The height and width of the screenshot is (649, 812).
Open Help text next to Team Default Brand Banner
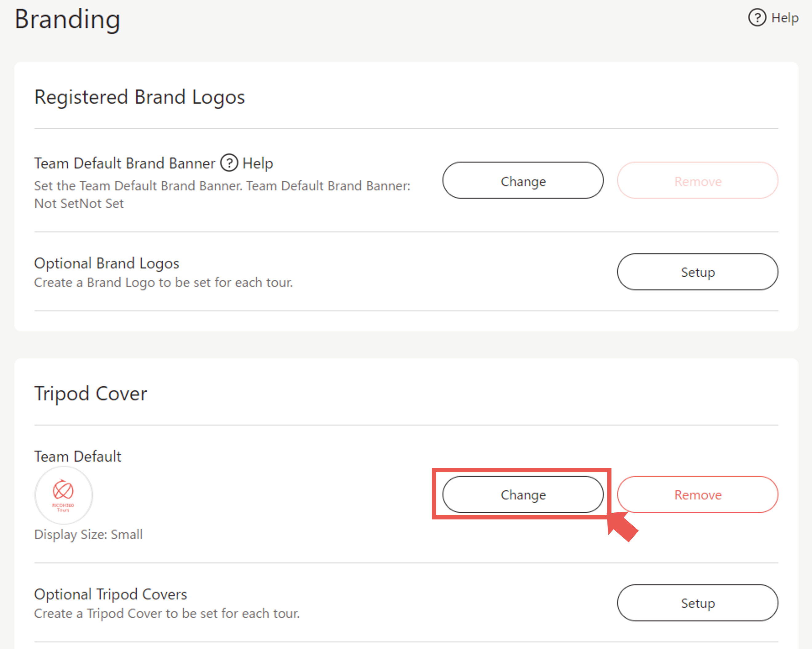258,163
